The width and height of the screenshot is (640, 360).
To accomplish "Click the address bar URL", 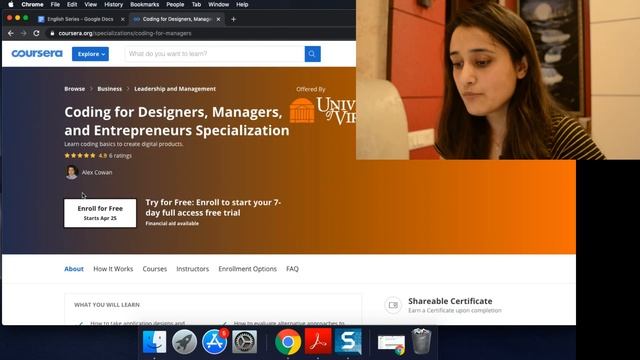I will (125, 33).
